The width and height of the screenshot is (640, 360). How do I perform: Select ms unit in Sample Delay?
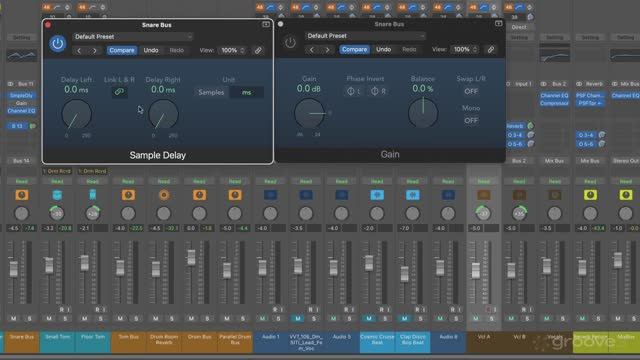tap(247, 93)
